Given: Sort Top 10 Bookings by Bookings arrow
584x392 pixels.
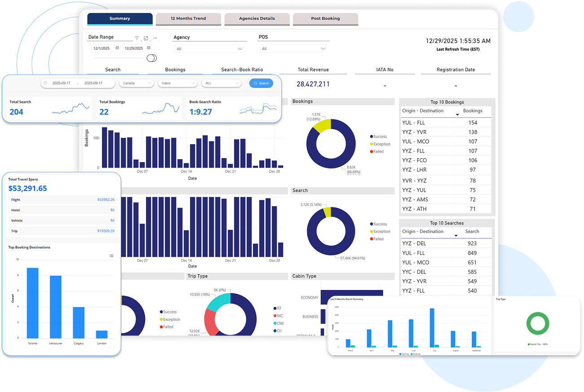Looking at the screenshot, I should (457, 115).
